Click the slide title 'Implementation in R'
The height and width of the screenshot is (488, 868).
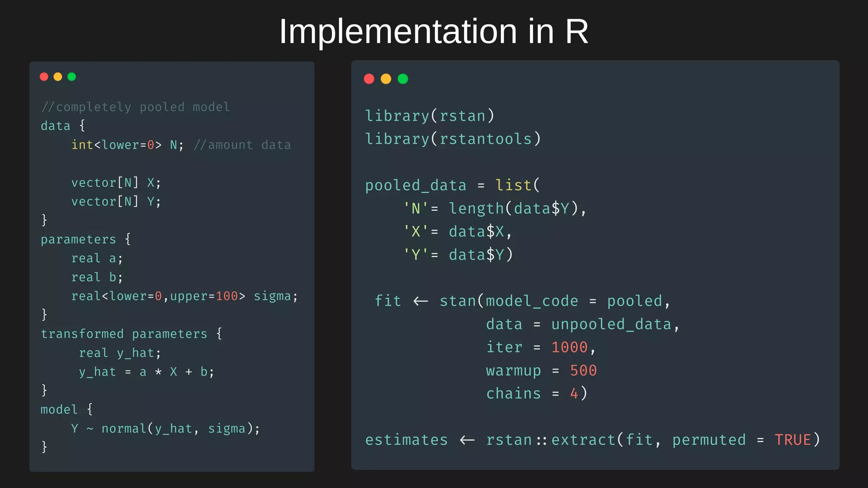pos(434,31)
